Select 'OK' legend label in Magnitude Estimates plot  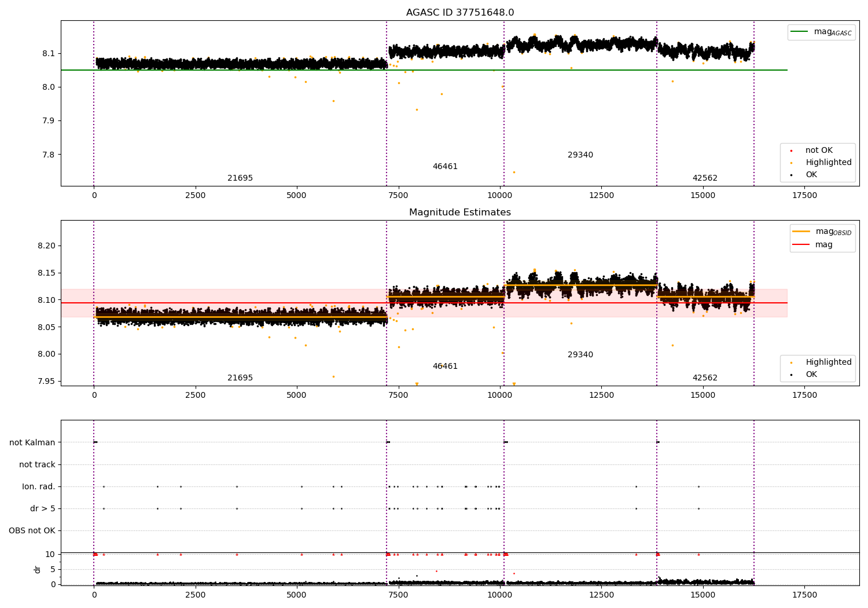(x=811, y=375)
